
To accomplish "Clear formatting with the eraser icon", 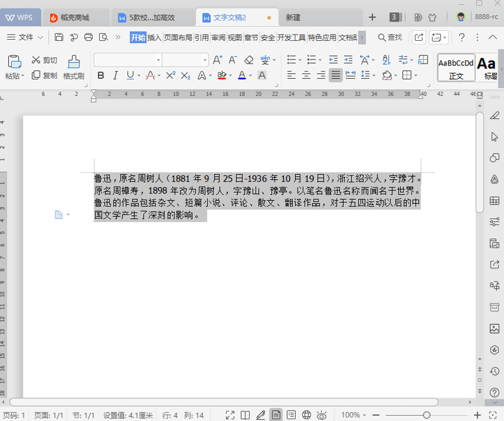I will pos(249,60).
